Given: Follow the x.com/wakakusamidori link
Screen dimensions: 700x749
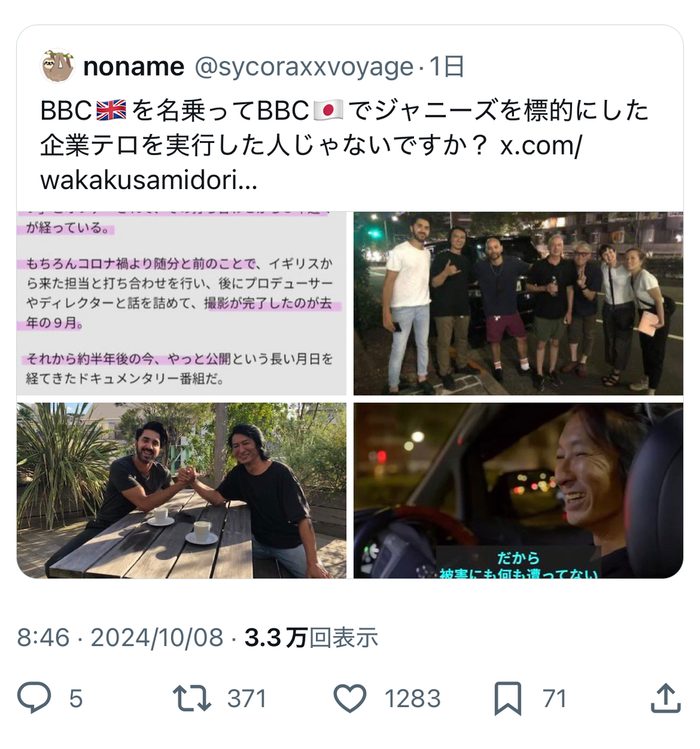Looking at the screenshot, I should (311, 163).
